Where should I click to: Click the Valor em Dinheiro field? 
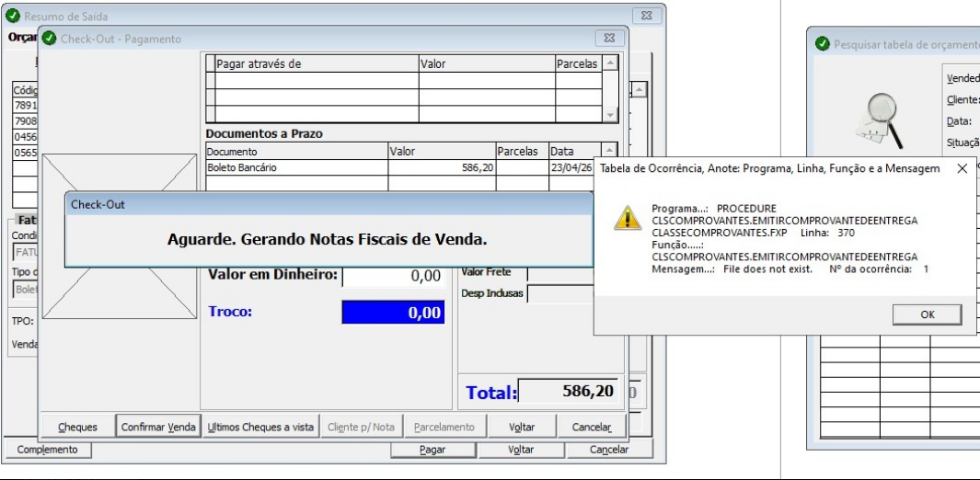(x=393, y=275)
